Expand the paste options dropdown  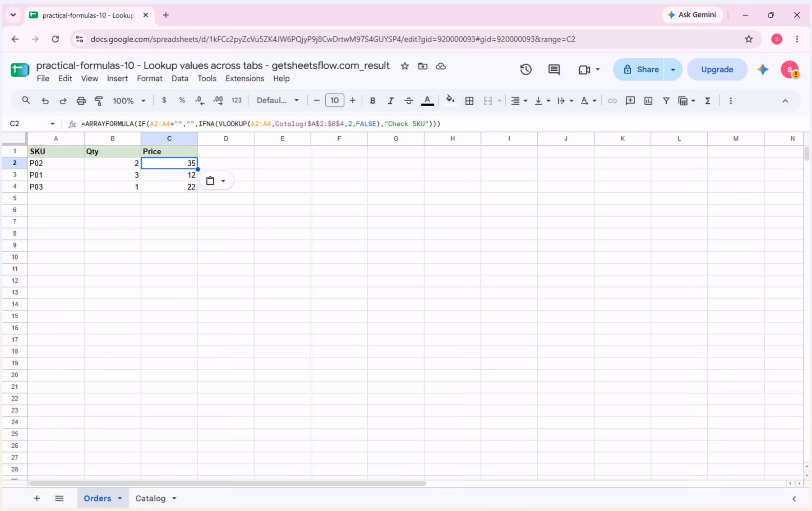(223, 181)
